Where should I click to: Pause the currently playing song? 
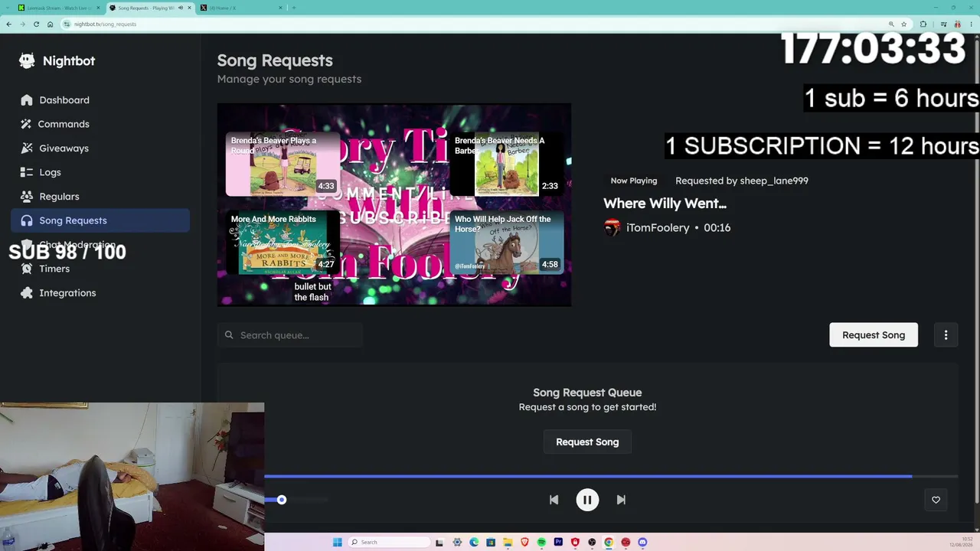(587, 500)
